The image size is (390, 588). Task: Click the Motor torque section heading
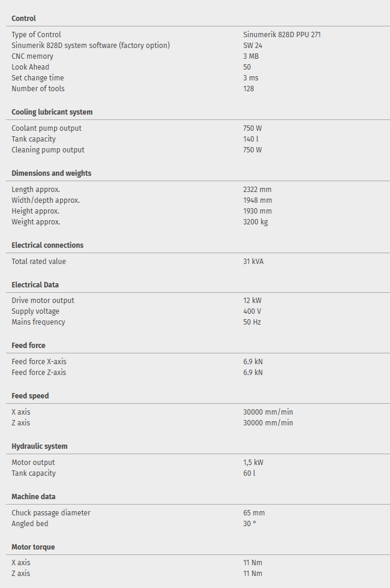(33, 547)
